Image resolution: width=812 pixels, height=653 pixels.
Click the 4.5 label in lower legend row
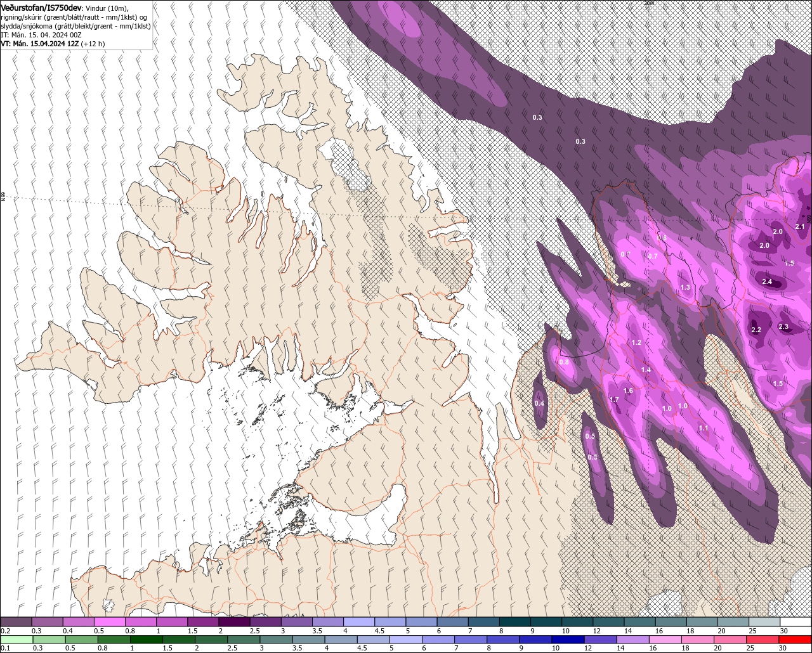pos(362,649)
